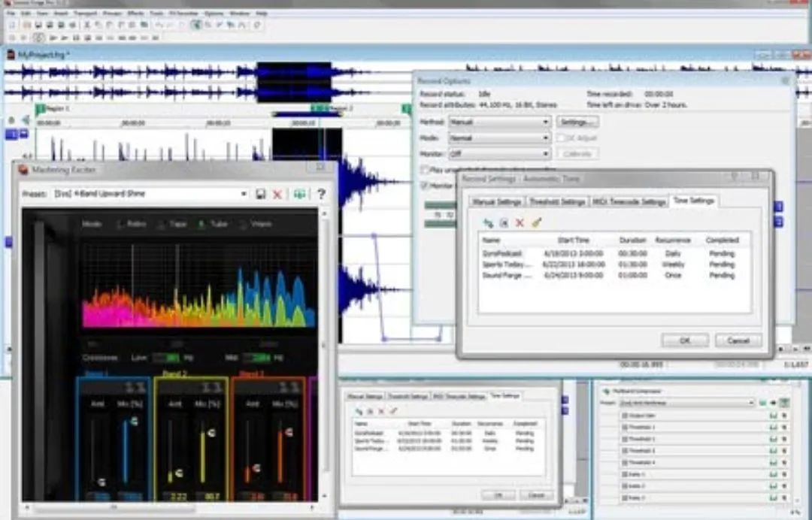This screenshot has width=812, height=520.
Task: Select the Time Settings tab
Action: [694, 201]
